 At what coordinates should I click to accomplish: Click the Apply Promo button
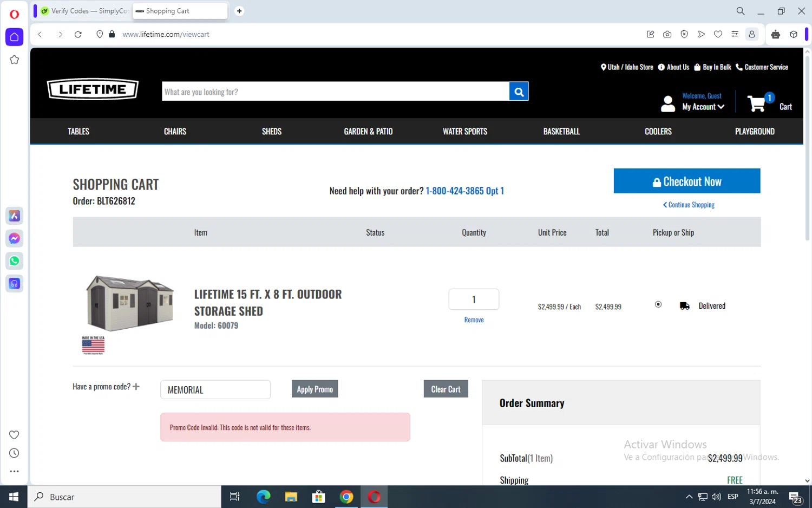315,389
